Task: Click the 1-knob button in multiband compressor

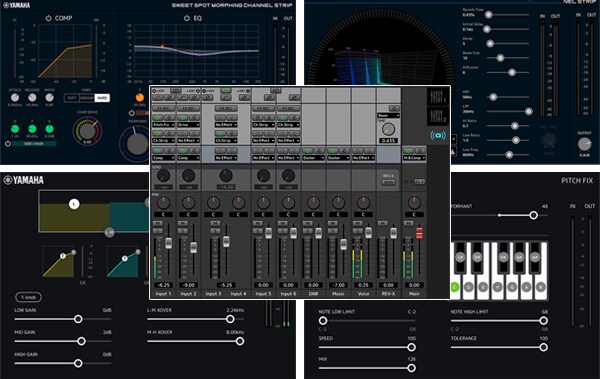Action: coord(29,297)
